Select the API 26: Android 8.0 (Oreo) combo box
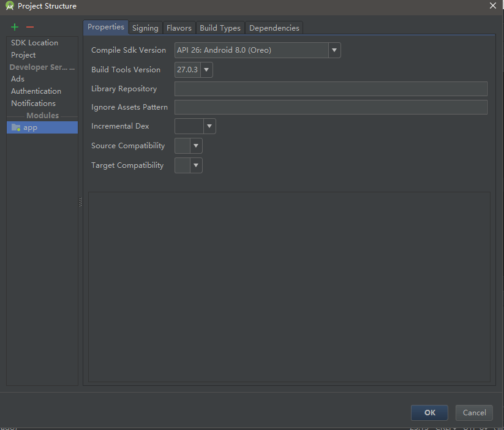This screenshot has height=430, width=504. (x=257, y=50)
